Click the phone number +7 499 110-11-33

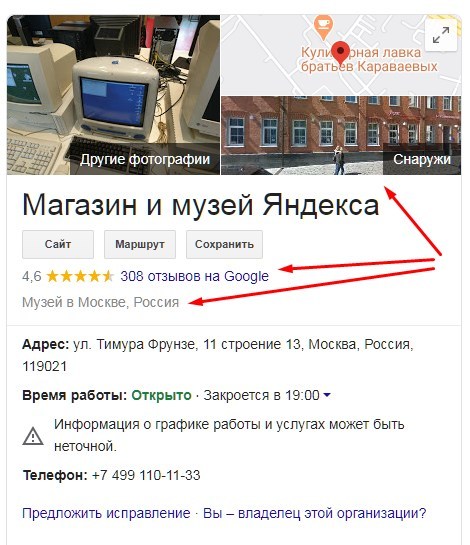coord(146,475)
